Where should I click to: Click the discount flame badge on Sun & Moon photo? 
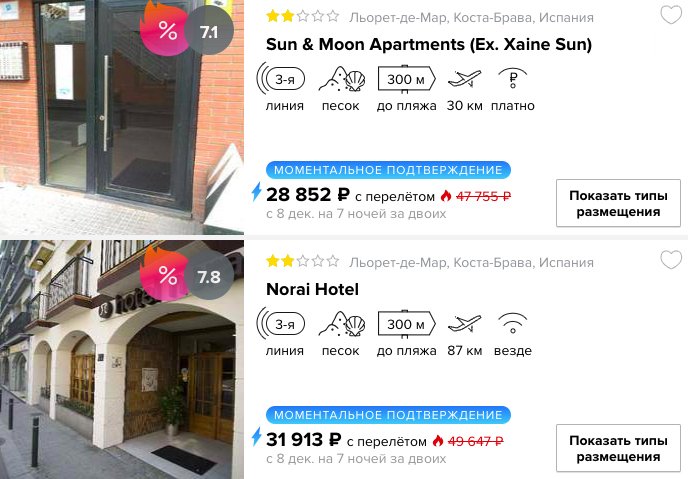click(165, 29)
